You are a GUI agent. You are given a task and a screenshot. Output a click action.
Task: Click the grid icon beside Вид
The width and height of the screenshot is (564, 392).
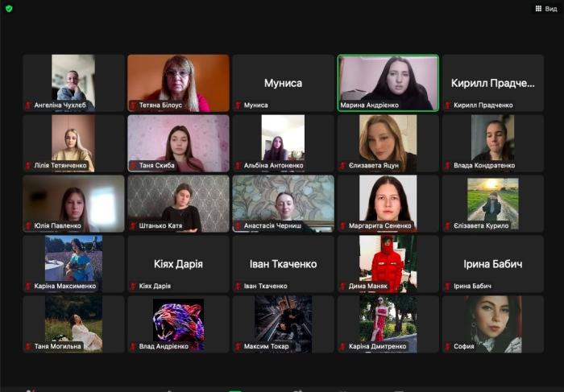point(538,8)
